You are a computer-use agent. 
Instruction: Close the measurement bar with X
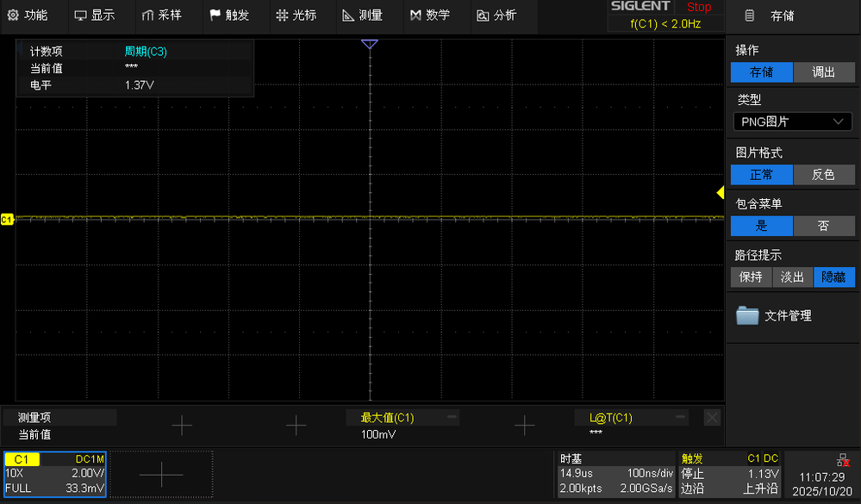(712, 418)
